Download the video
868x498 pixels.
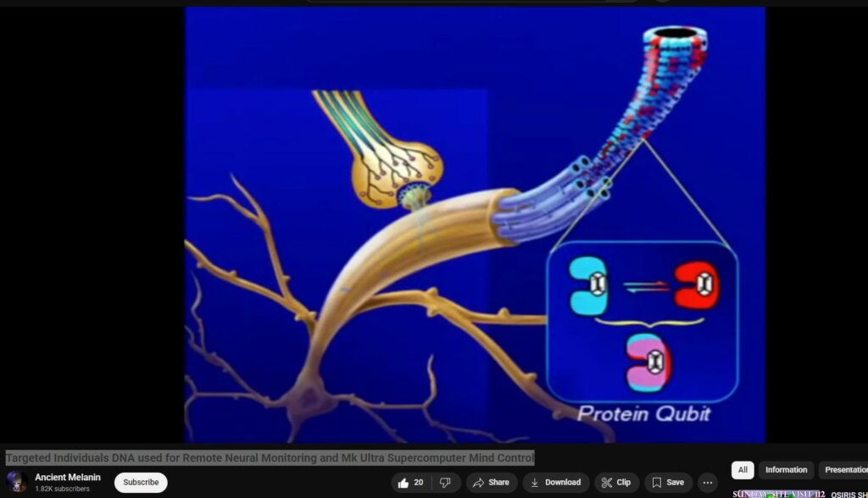(x=555, y=483)
